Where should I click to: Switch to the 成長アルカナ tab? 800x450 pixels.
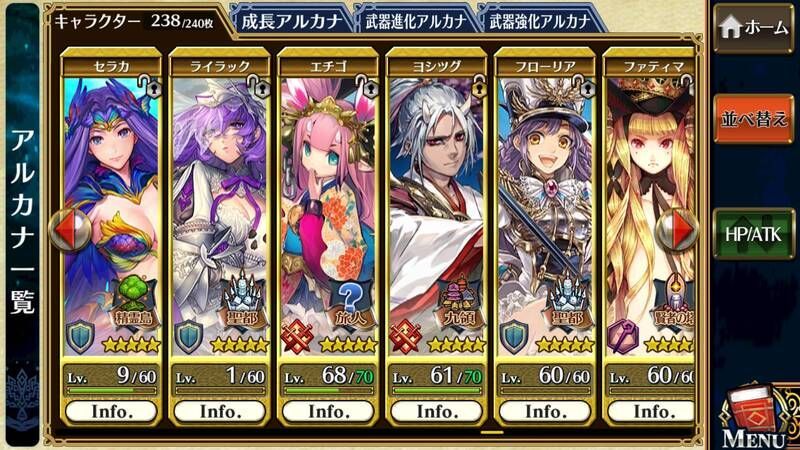pos(291,21)
